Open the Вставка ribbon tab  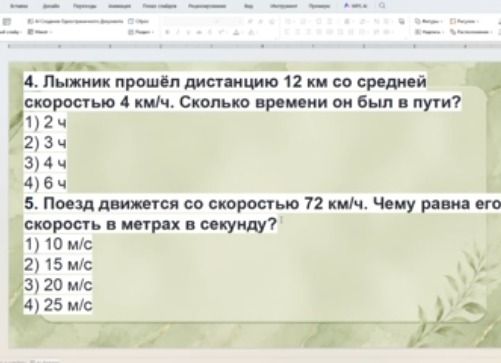tap(19, 6)
